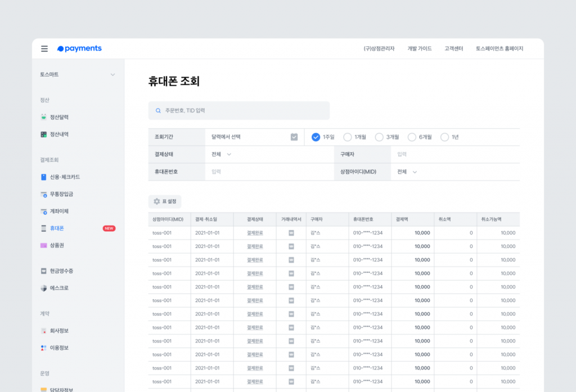Select the 신용·체크카드 card icon
The width and height of the screenshot is (576, 392).
44,177
